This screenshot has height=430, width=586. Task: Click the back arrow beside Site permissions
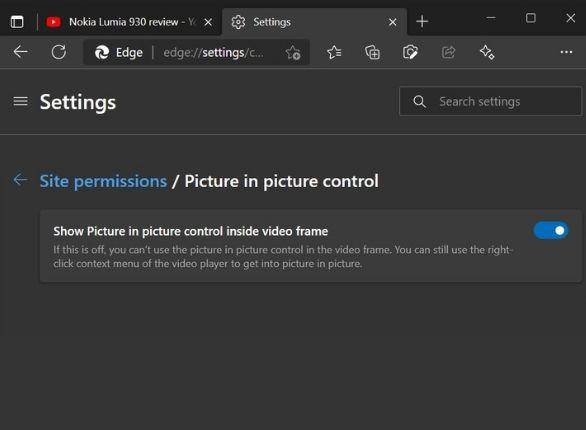coord(20,180)
